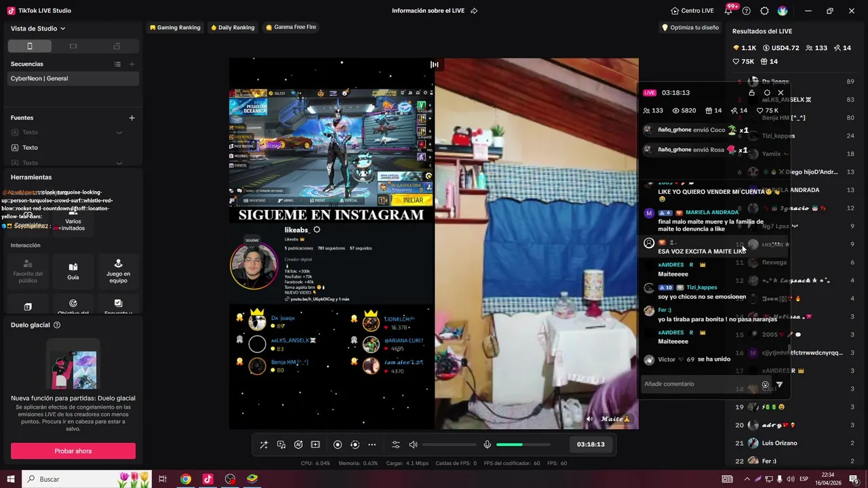Image resolution: width=868 pixels, height=488 pixels.
Task: Open Centro LIVE
Action: tap(692, 11)
